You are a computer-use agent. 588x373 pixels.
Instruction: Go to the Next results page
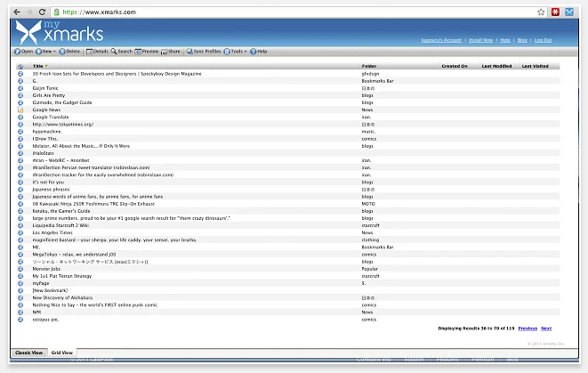(x=546, y=328)
